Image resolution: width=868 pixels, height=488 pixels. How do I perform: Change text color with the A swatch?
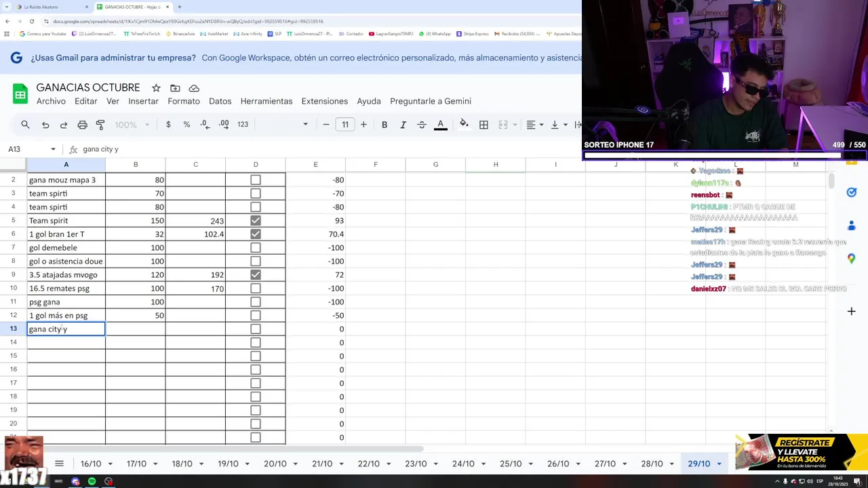tap(440, 125)
